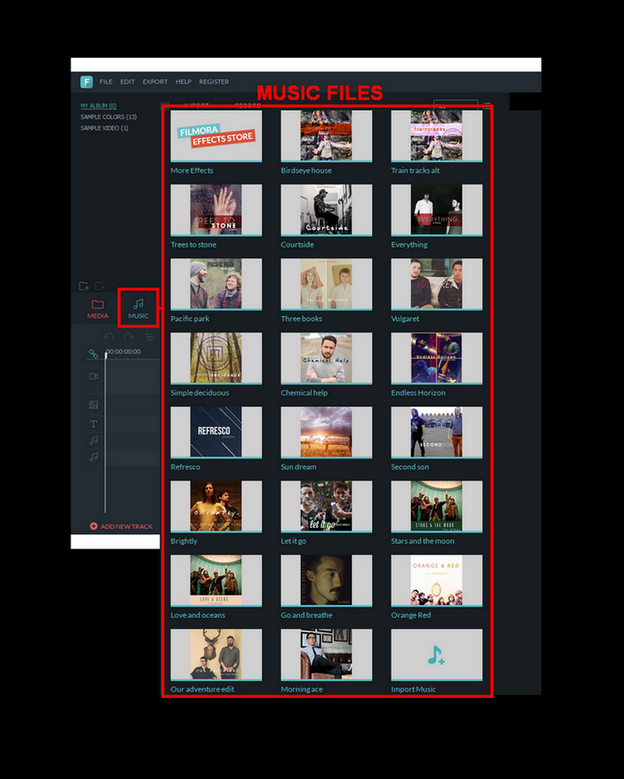
Task: Click the Filmora F logo icon
Action: [86, 81]
